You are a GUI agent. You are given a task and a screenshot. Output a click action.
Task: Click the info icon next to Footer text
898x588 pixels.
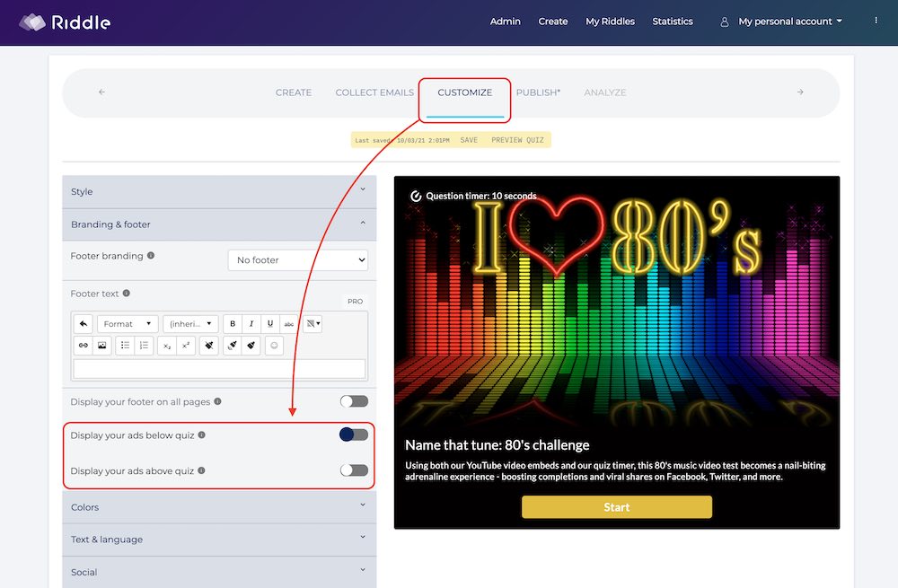[126, 294]
